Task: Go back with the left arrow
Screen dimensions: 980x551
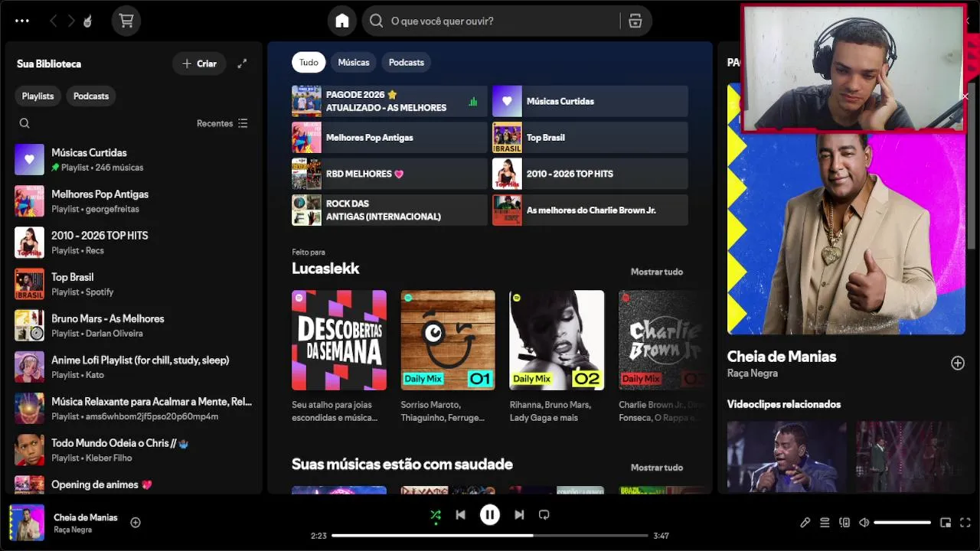Action: pos(53,21)
